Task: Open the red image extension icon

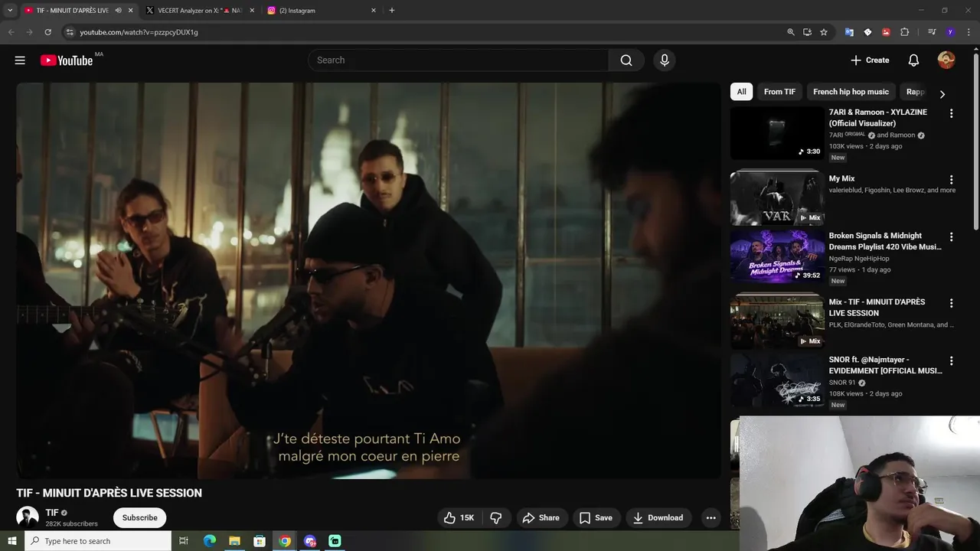Action: click(886, 32)
